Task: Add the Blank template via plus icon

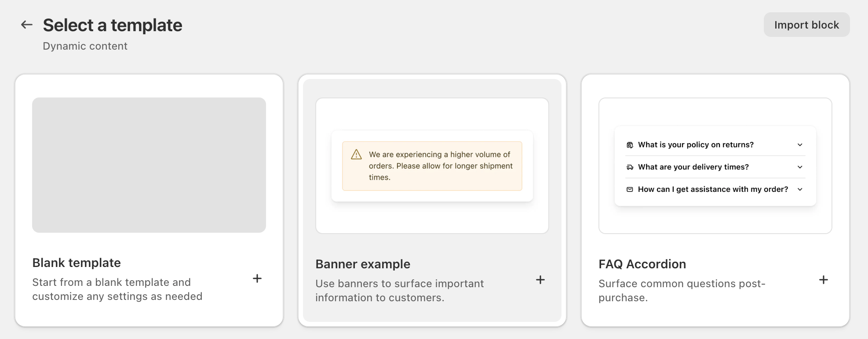Action: (257, 278)
